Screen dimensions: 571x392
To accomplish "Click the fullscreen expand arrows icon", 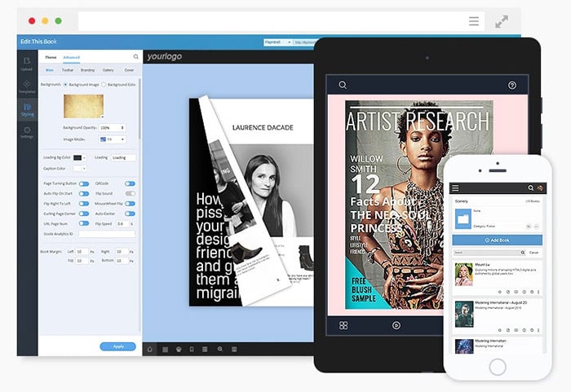I will click(x=502, y=21).
